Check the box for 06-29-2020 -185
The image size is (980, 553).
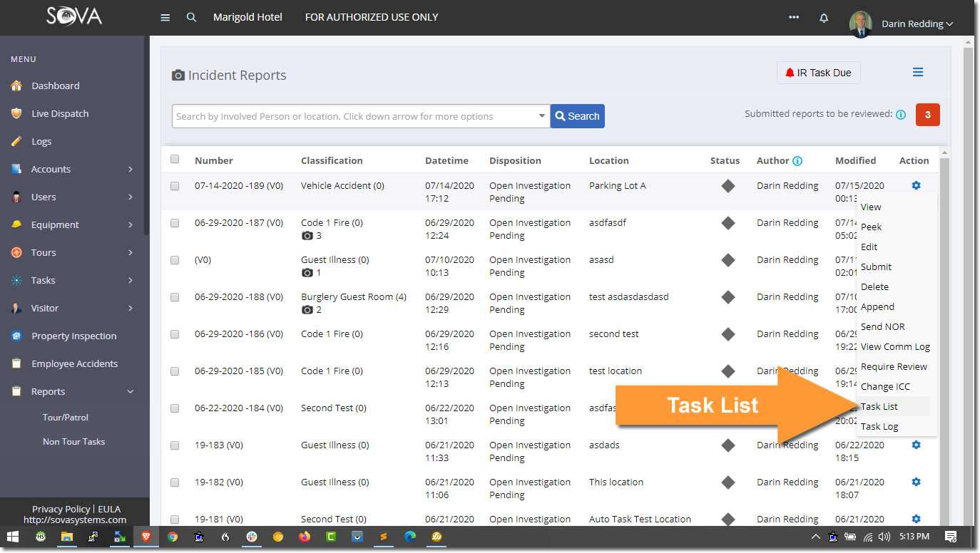click(x=175, y=371)
